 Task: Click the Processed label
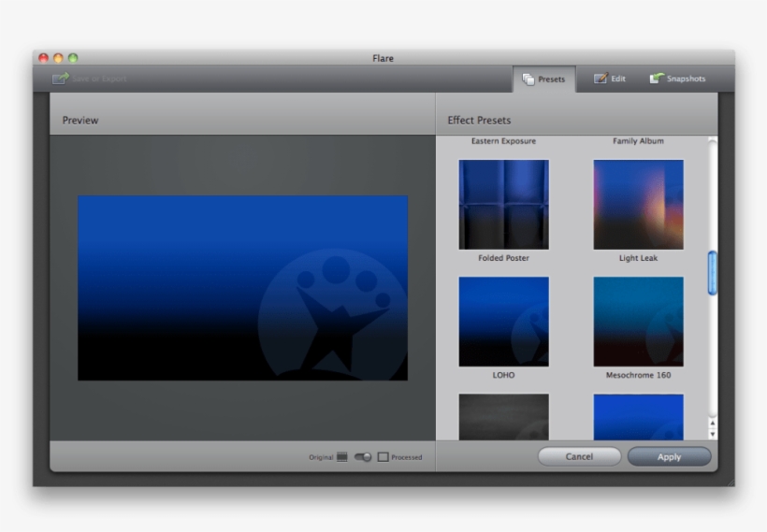407,457
